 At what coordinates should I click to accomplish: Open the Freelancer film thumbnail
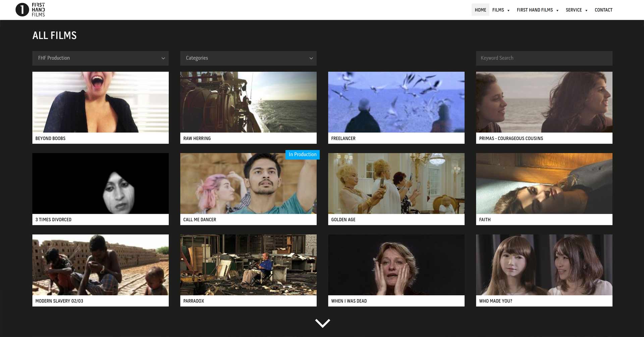[x=396, y=102]
